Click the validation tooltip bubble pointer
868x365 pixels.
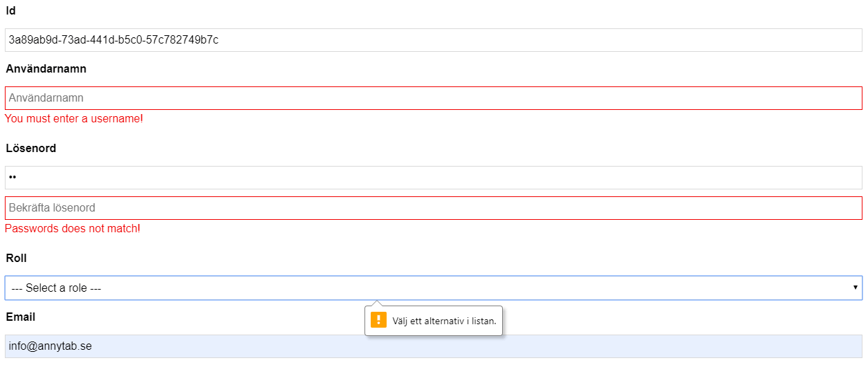[376, 303]
